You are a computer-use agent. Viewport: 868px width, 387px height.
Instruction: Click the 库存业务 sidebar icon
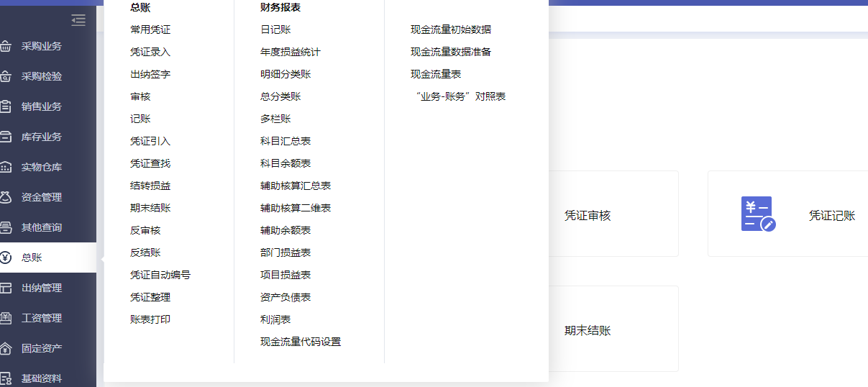(5, 137)
